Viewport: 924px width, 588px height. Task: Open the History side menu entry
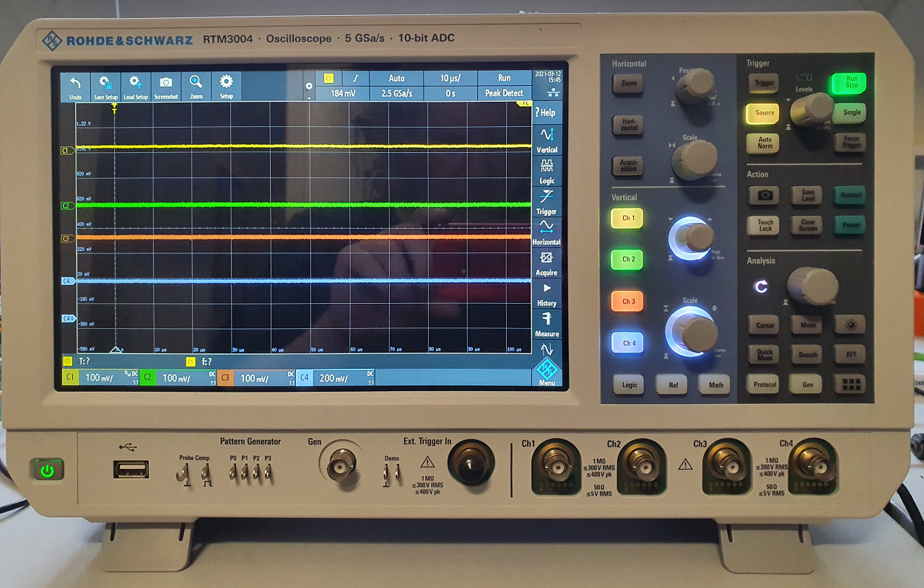[x=546, y=294]
